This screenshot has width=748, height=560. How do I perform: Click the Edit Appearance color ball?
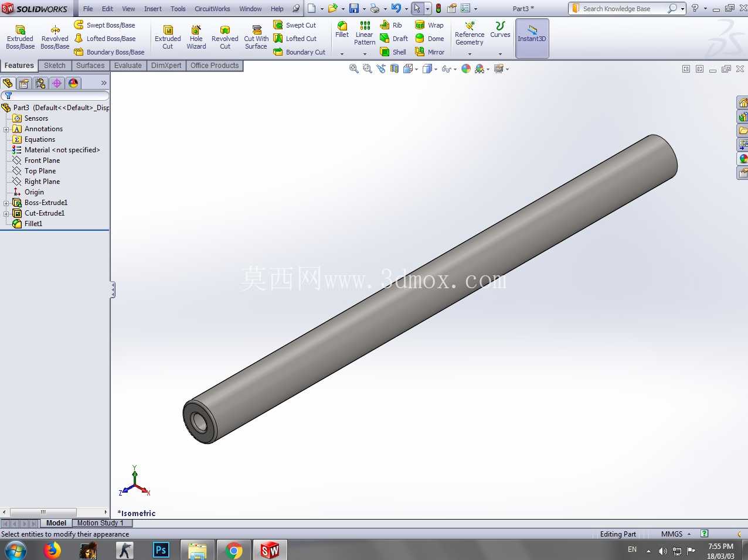point(466,69)
